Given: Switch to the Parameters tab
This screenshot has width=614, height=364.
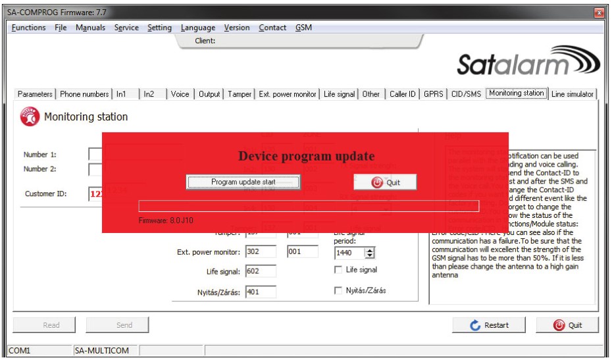Looking at the screenshot, I should click(x=35, y=94).
